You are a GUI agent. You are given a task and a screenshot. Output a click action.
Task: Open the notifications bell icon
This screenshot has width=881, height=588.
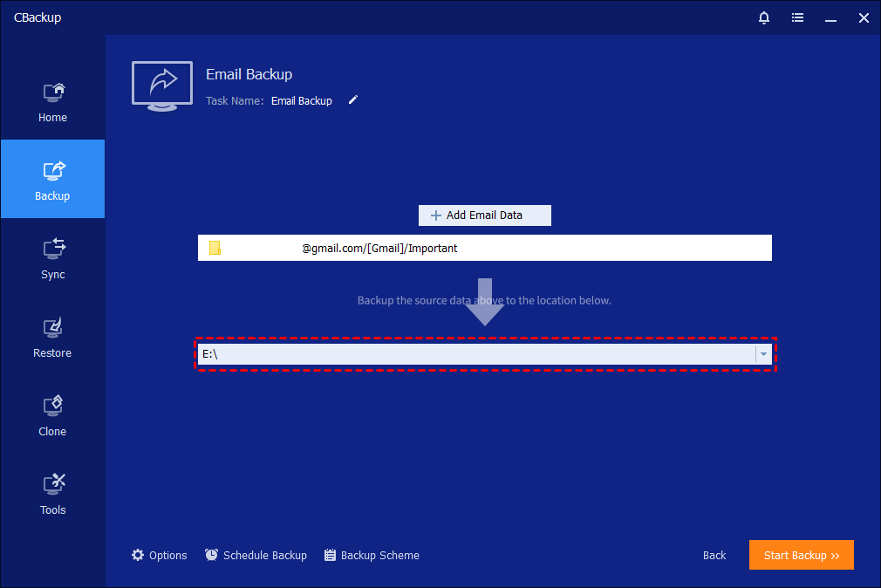coord(764,17)
